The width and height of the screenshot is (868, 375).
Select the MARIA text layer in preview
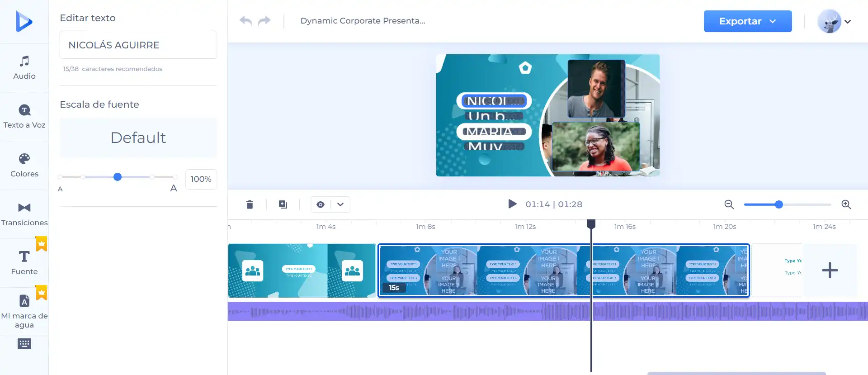coord(494,132)
